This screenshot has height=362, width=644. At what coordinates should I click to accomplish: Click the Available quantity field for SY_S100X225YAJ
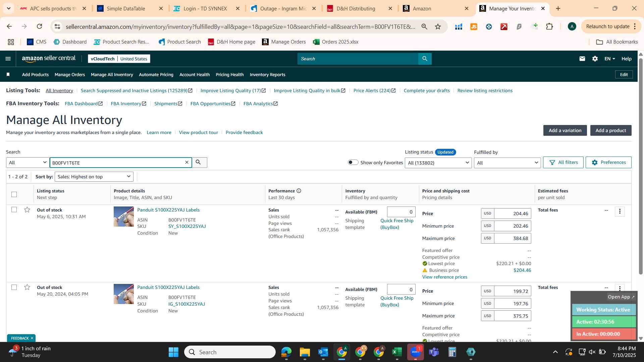(x=401, y=212)
